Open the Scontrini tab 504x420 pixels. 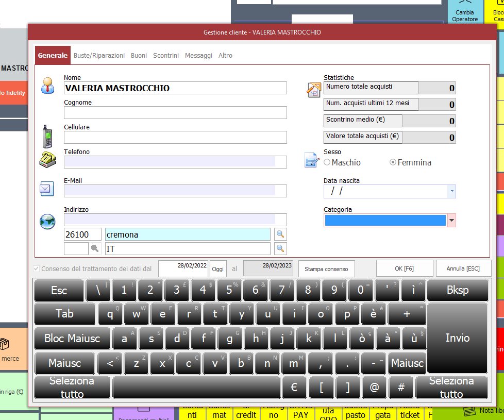pos(166,56)
